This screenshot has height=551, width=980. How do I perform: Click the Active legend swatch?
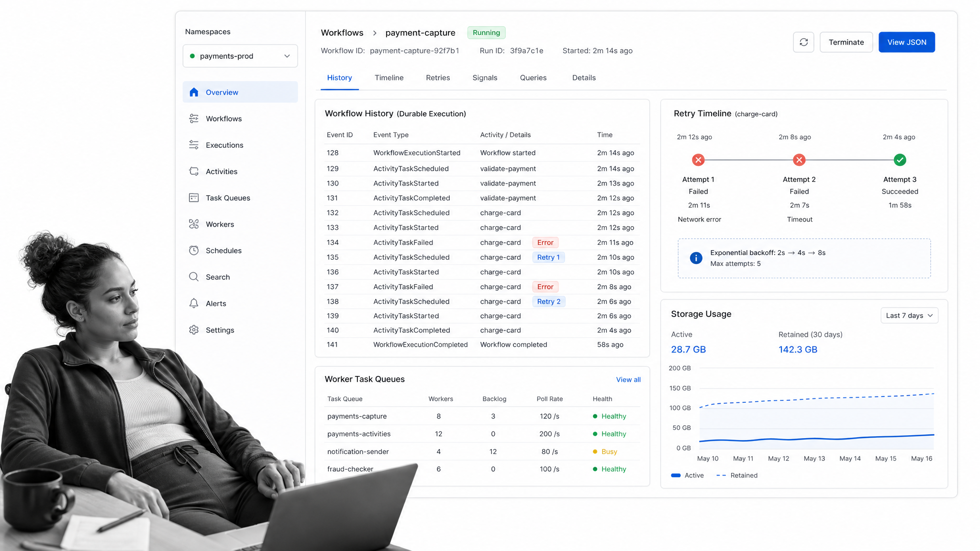click(676, 475)
